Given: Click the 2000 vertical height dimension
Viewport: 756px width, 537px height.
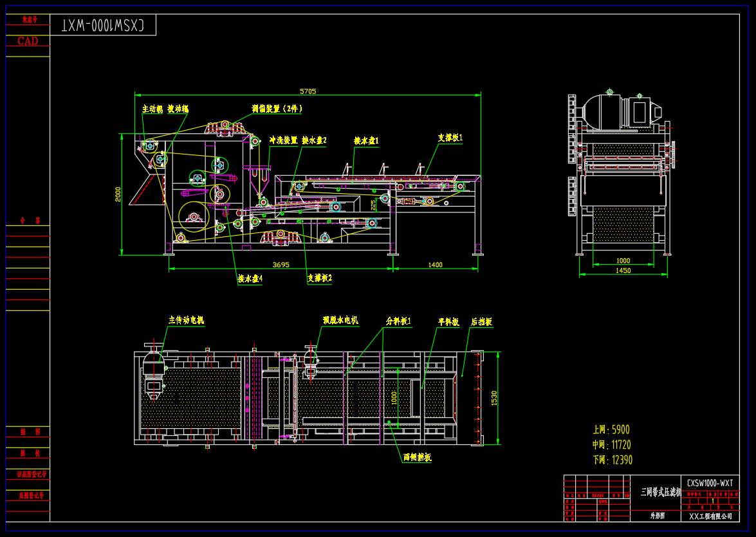Looking at the screenshot, I should pos(118,194).
